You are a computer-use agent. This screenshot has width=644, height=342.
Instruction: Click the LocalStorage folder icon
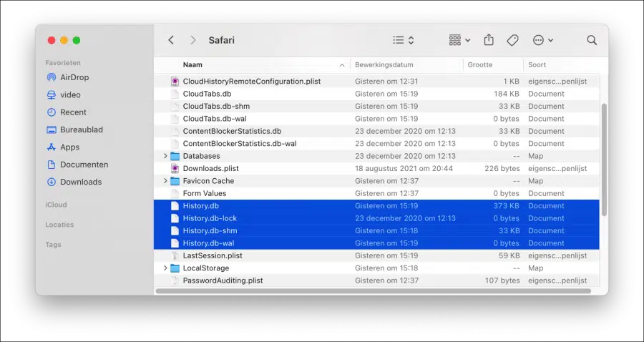point(175,268)
